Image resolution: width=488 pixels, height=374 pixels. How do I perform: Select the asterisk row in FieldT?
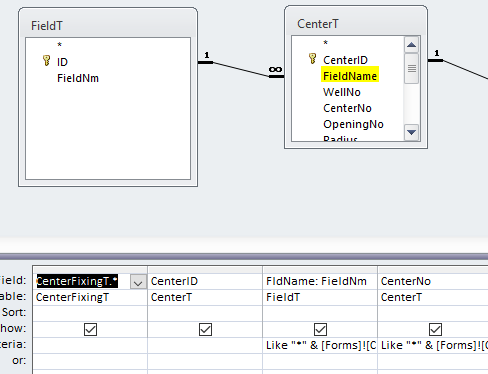pos(60,45)
